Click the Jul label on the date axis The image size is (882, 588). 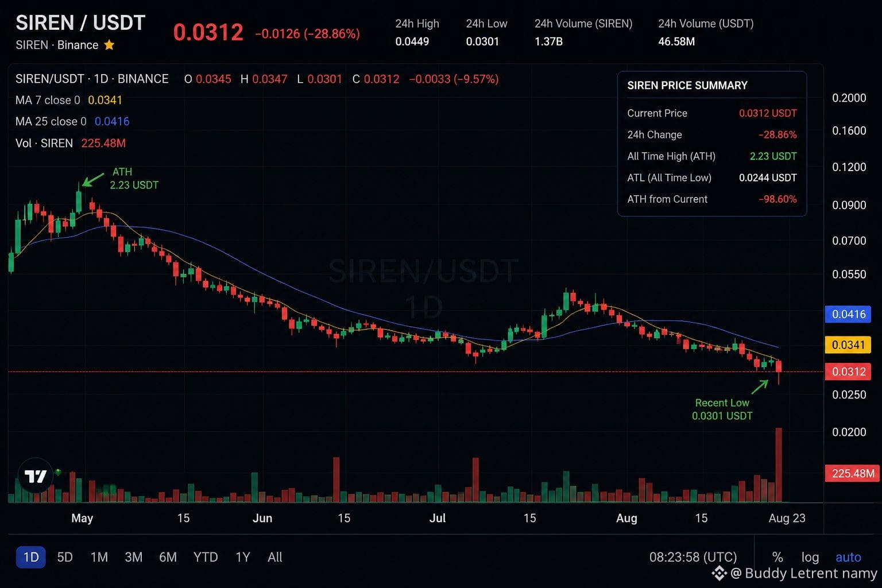pos(438,518)
